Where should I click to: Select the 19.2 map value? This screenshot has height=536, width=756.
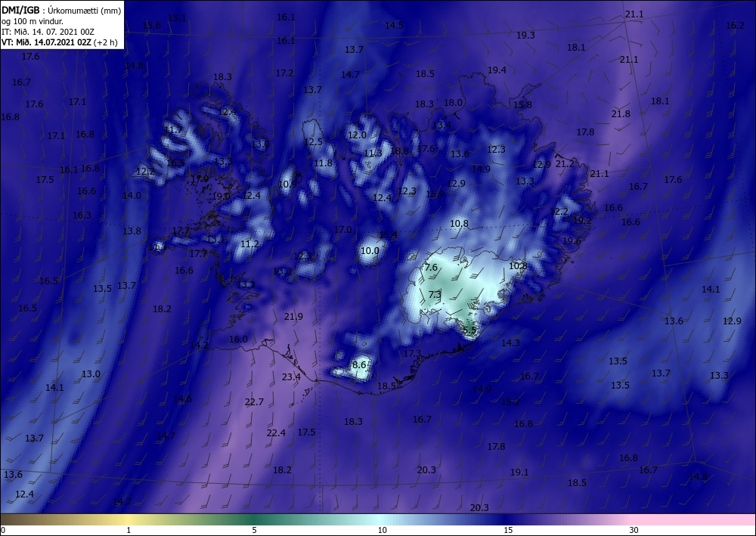[x=582, y=220]
